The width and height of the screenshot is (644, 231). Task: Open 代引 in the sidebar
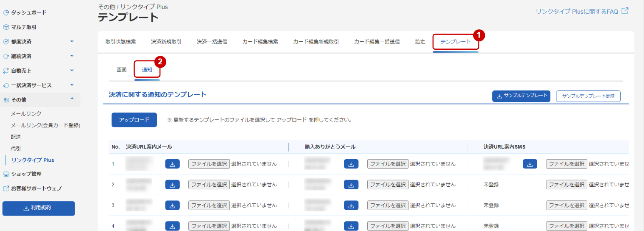16,148
